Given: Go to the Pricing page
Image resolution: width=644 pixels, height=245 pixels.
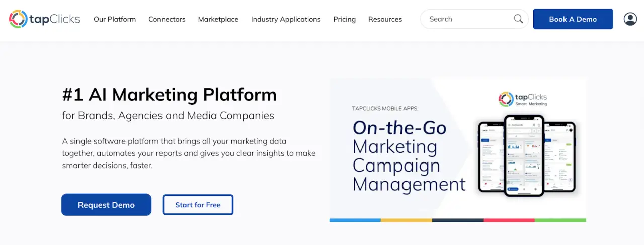Looking at the screenshot, I should tap(345, 19).
